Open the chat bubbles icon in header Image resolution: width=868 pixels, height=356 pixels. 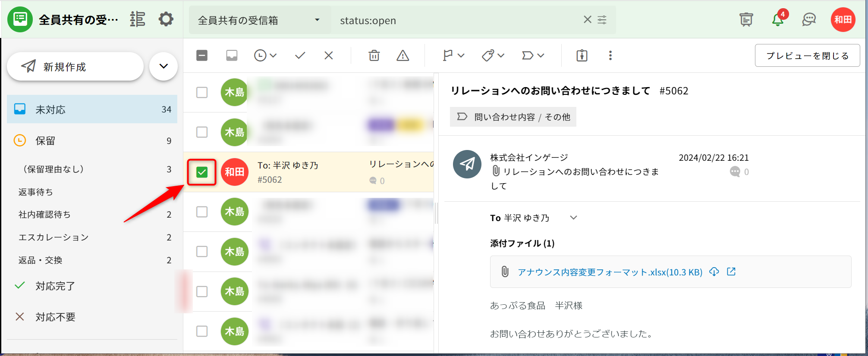pyautogui.click(x=809, y=20)
